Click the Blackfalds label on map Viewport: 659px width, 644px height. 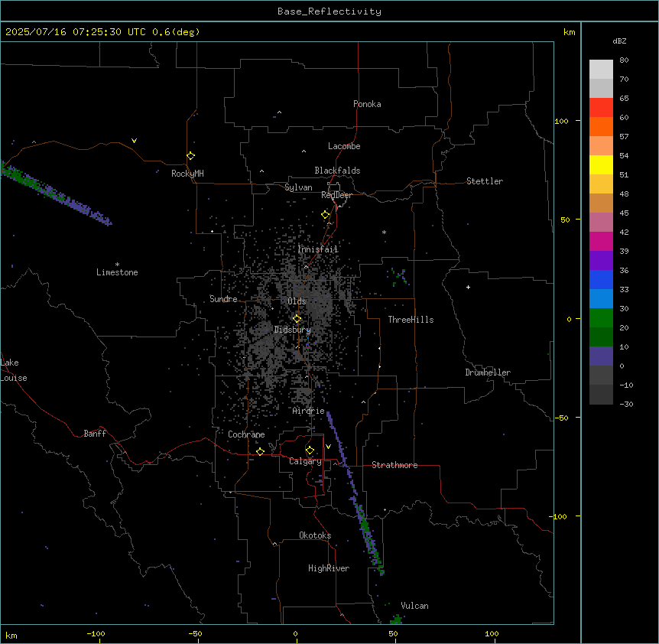pos(337,171)
